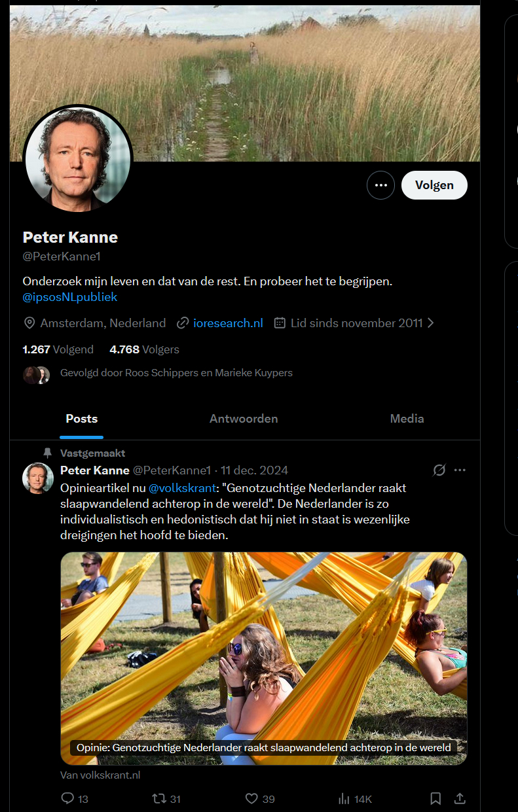Click the reply icon under the pinned post
The width and height of the screenshot is (518, 812).
[67, 798]
